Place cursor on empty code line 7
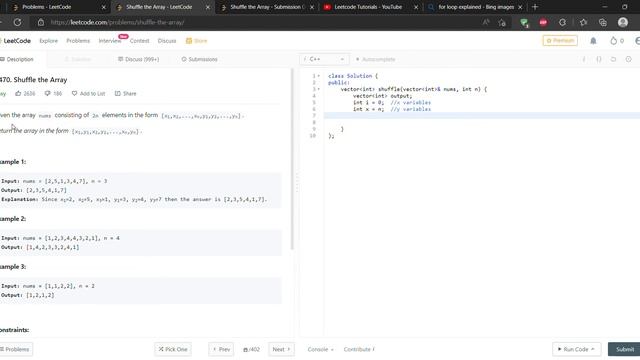Screen dimensions: 640x360 tap(482, 116)
